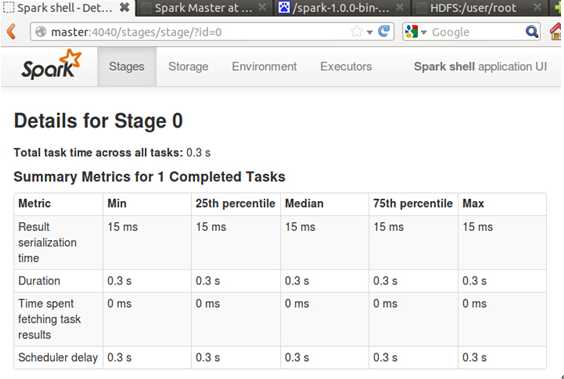Image resolution: width=564 pixels, height=379 pixels.
Task: Click the Google search magnifier icon
Action: pos(532,32)
